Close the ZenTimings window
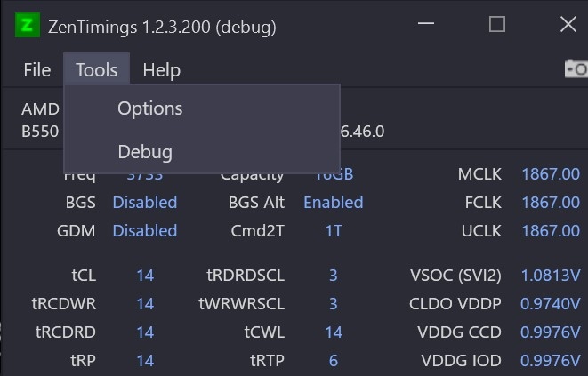This screenshot has height=376, width=588. [x=568, y=24]
